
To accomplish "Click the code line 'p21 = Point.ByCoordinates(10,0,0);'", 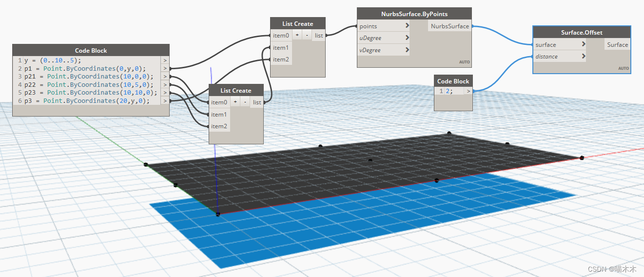I will click(x=89, y=77).
